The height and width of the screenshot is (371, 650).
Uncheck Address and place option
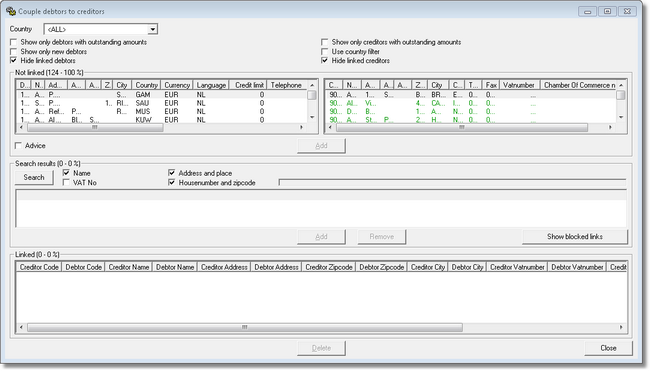172,173
